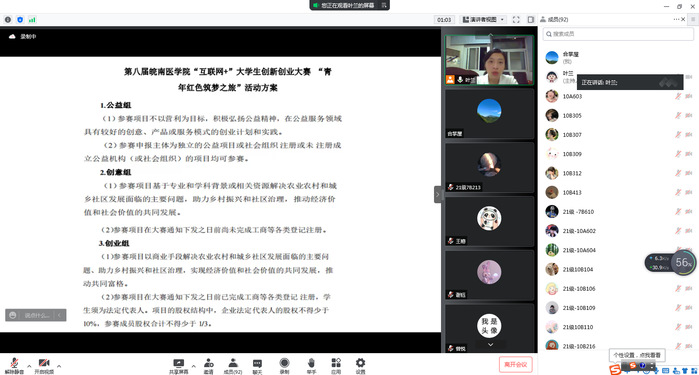Click the 解除静音 microphone icon
Screen dimensions: 699x375
pos(14,363)
